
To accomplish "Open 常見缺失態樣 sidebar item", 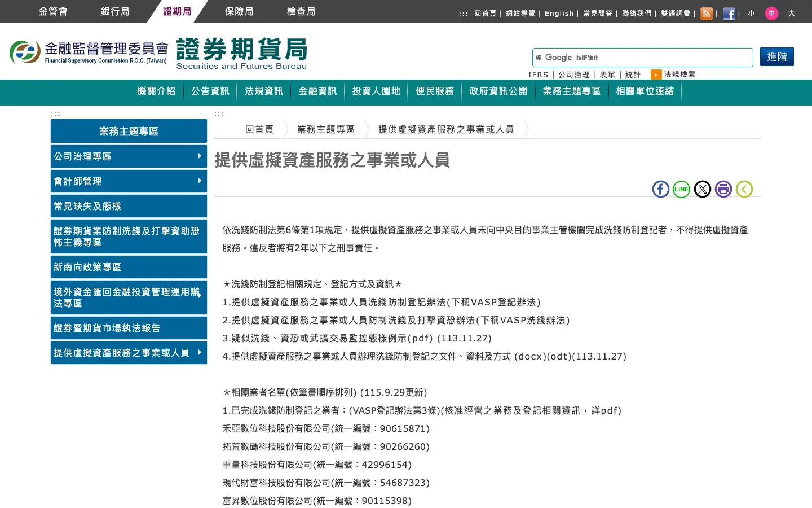I will tap(129, 206).
